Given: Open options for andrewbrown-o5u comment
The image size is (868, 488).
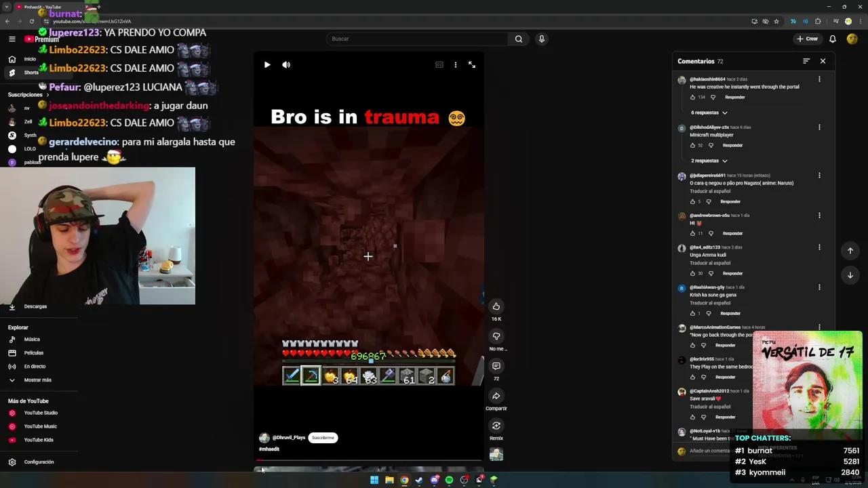Looking at the screenshot, I should pos(819,216).
